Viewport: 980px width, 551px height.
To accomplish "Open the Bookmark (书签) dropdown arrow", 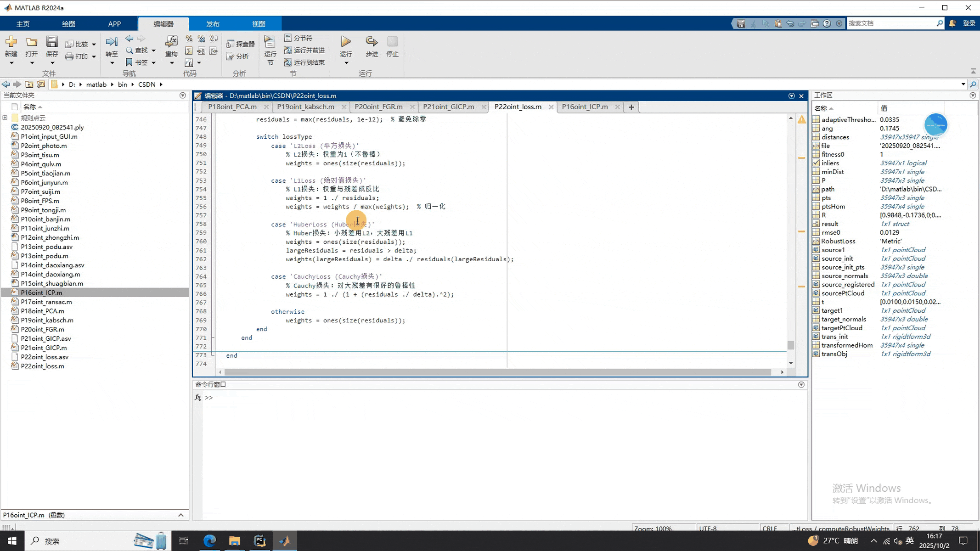I will click(153, 62).
